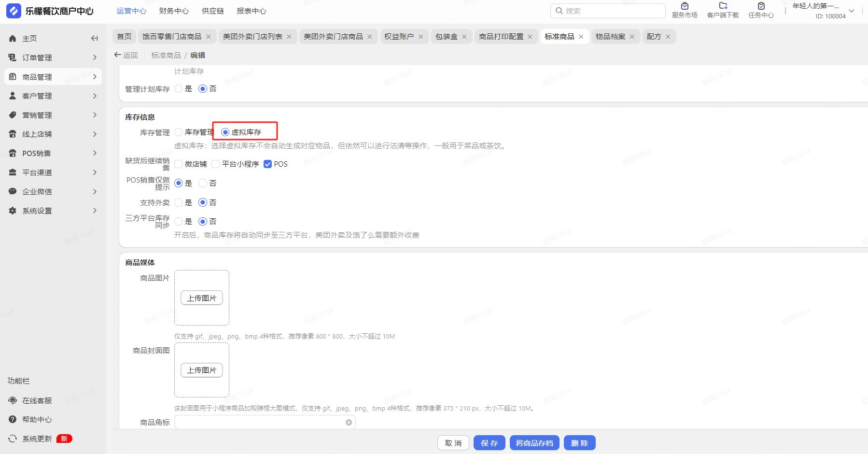Select 是 for 管理计划库存
This screenshot has height=454, width=868.
(x=179, y=89)
